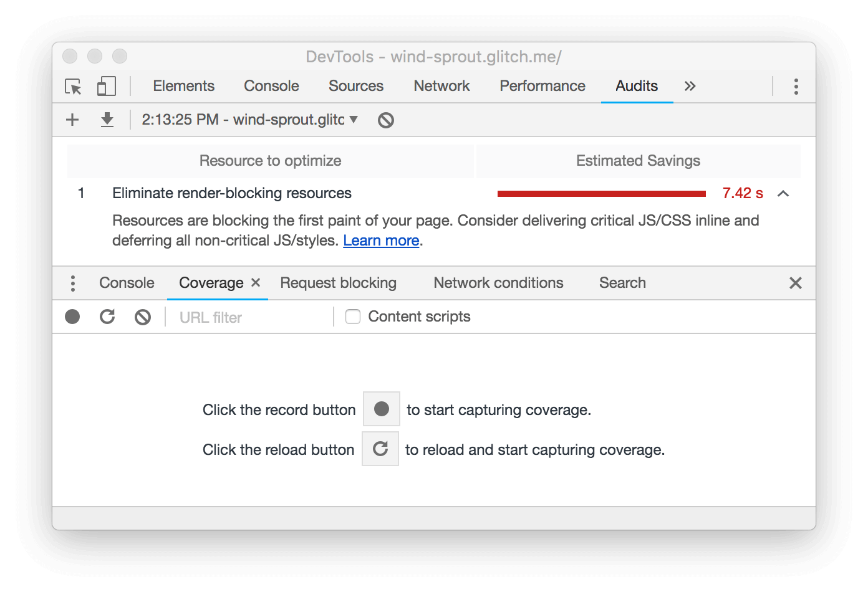Screen dimensions: 868x592
Task: Reload and capture coverage from the toolbar
Action: click(107, 317)
